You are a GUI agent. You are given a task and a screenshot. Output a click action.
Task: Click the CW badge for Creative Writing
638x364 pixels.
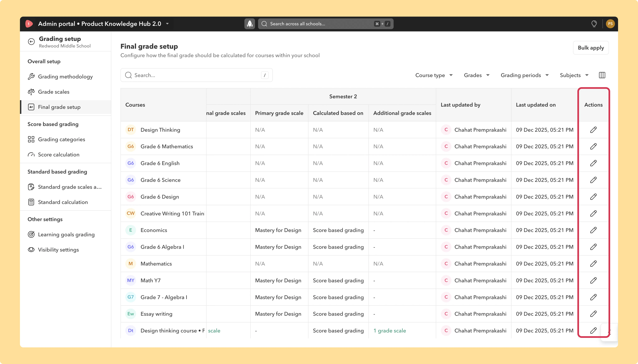tap(131, 214)
